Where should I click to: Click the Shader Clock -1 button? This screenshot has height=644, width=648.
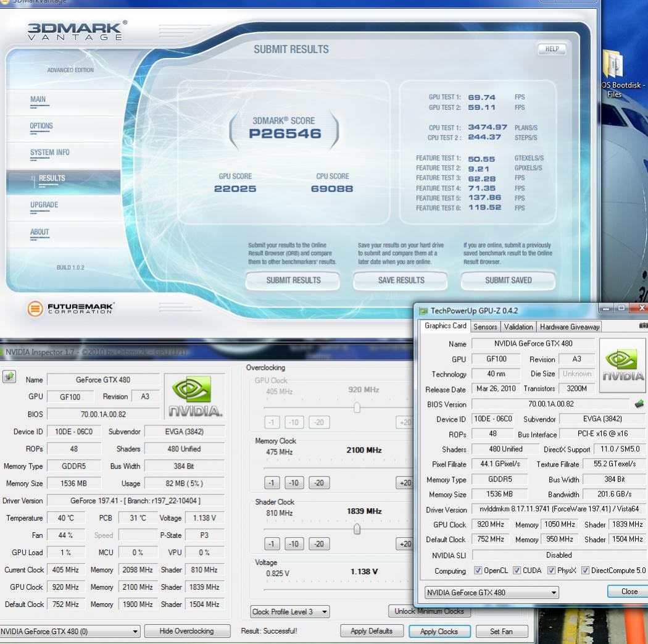[x=272, y=544]
